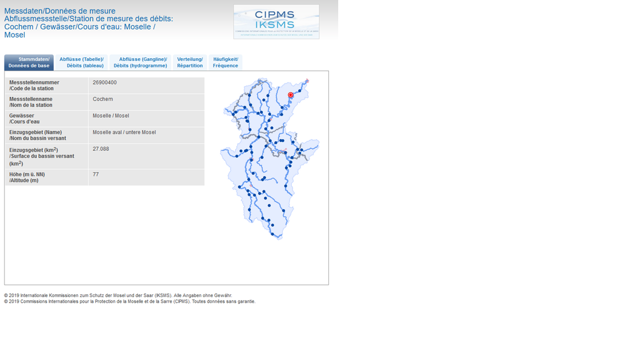Image resolution: width=644 pixels, height=362 pixels.
Task: Click the CIPMS IKSMS logo
Action: (x=276, y=22)
